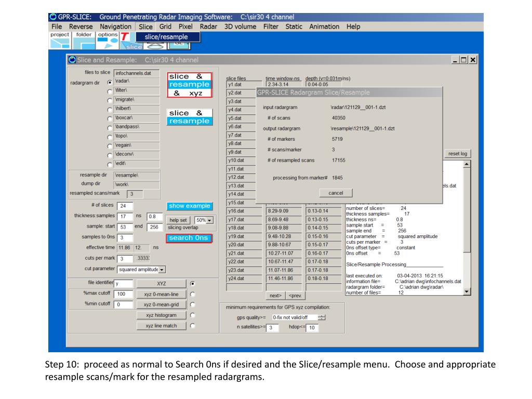Screen dimensions: 532x399
Task: Open the project toolbar icon
Action: point(60,41)
